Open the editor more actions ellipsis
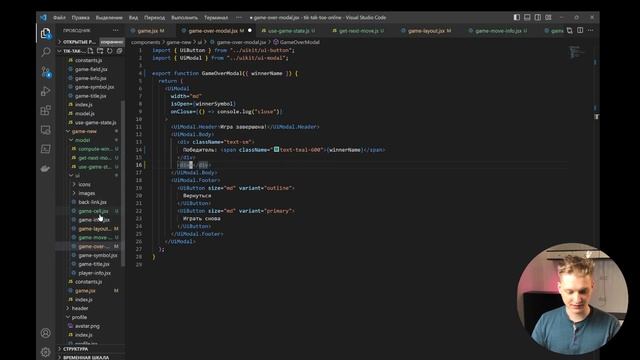 coord(591,31)
